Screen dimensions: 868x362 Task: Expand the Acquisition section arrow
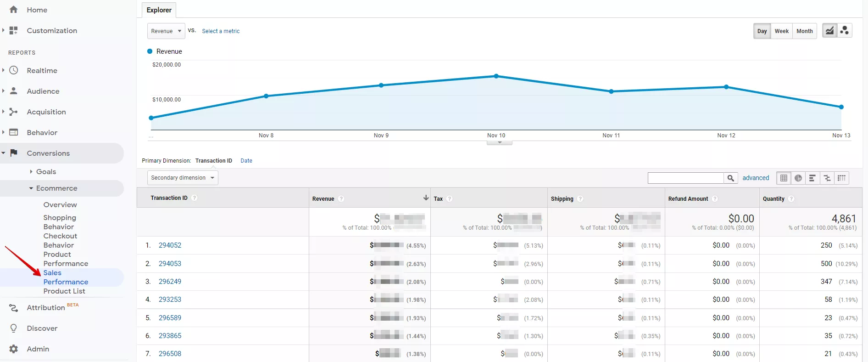point(3,112)
